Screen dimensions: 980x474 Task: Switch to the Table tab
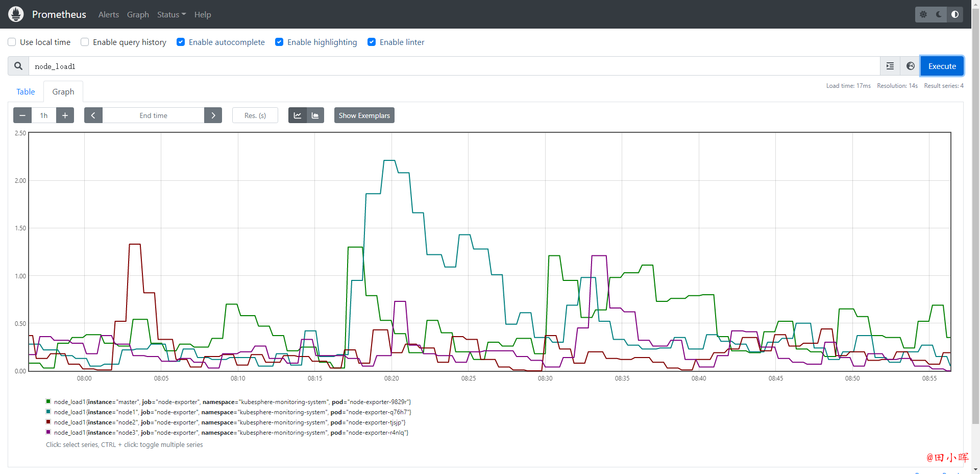26,91
